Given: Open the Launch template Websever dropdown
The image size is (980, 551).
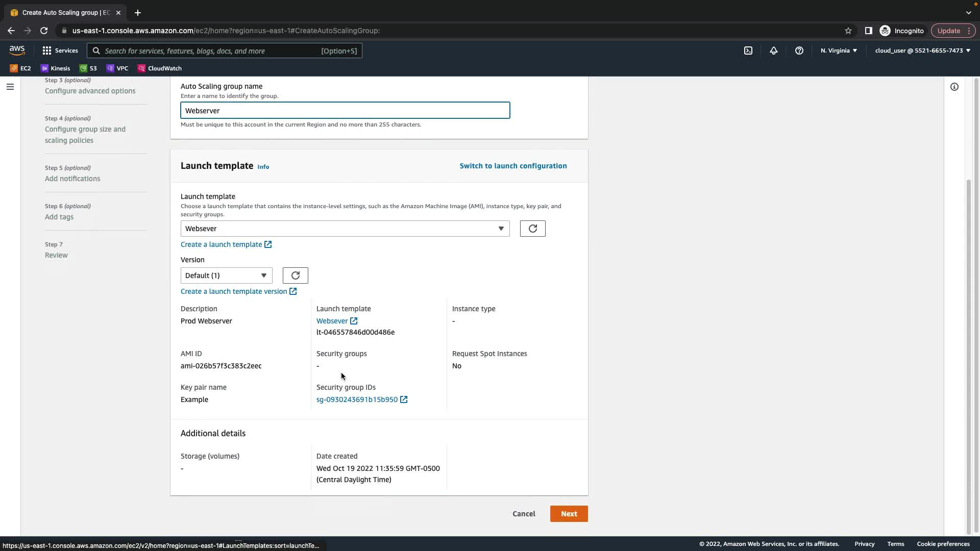Looking at the screenshot, I should [345, 229].
